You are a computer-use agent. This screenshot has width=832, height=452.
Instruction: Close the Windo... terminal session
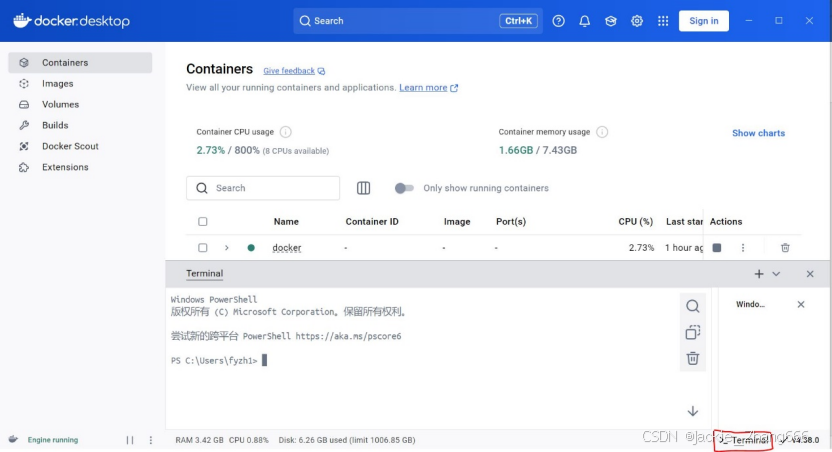[x=801, y=305]
